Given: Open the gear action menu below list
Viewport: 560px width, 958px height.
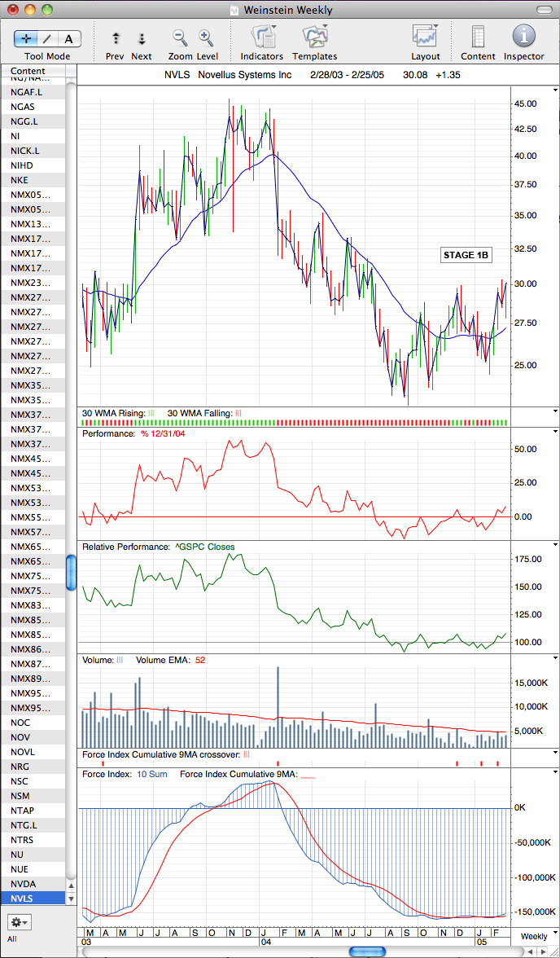Looking at the screenshot, I should pyautogui.click(x=19, y=921).
